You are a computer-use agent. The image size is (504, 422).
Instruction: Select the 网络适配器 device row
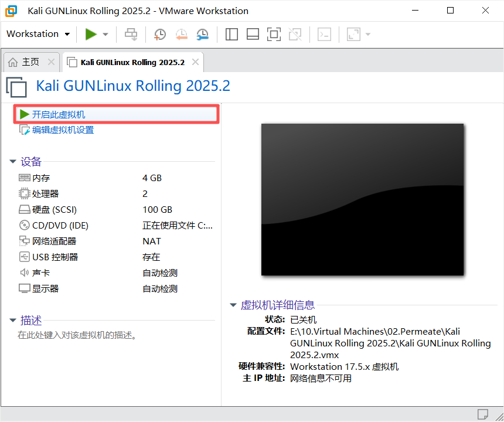click(115, 241)
